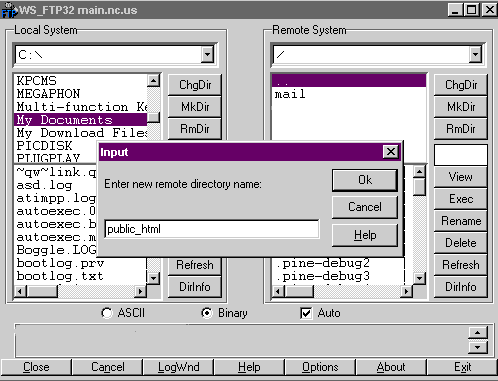Click remote file list scroll right arrow

click(406, 291)
